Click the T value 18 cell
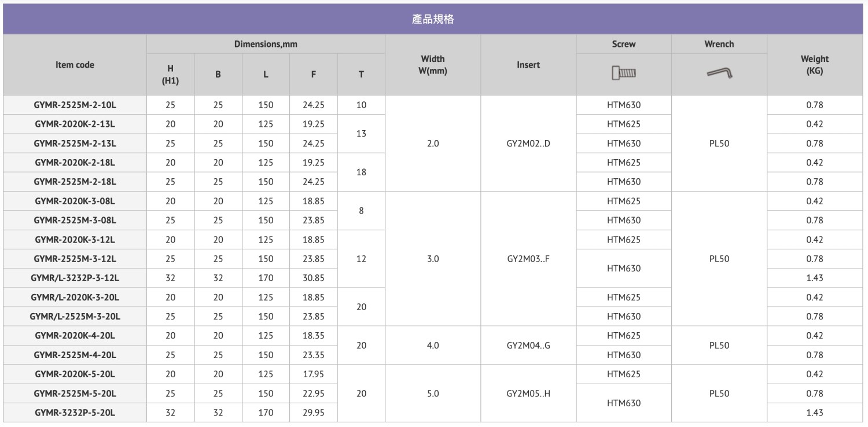 point(361,172)
